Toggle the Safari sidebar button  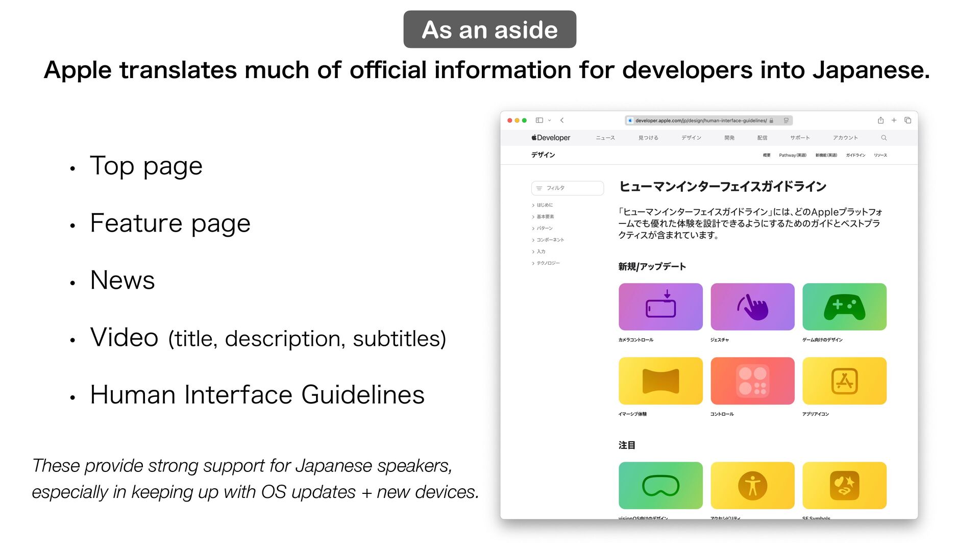click(539, 120)
